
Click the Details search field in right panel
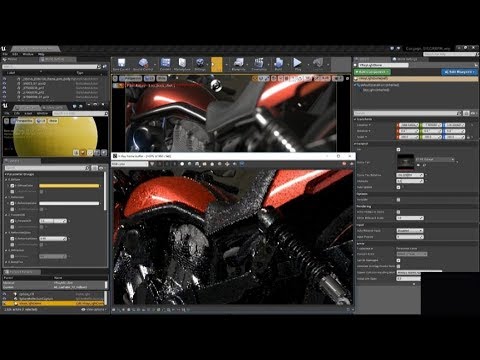(408, 113)
